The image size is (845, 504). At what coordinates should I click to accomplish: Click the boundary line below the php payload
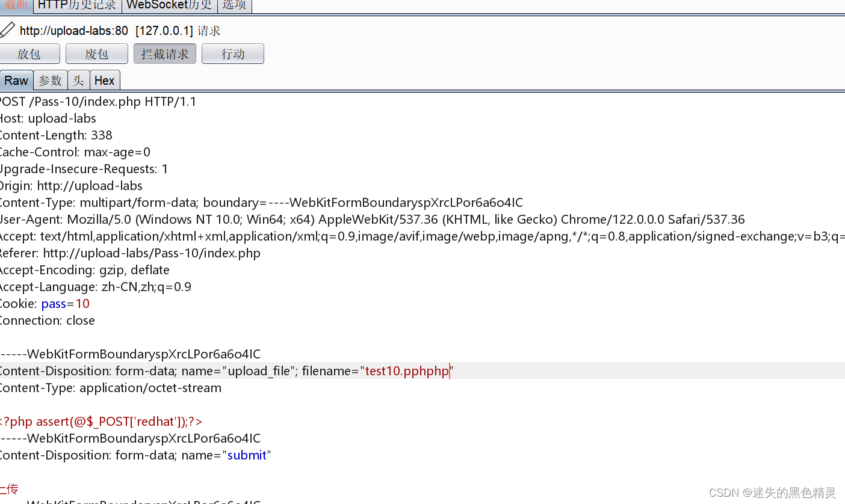click(130, 438)
